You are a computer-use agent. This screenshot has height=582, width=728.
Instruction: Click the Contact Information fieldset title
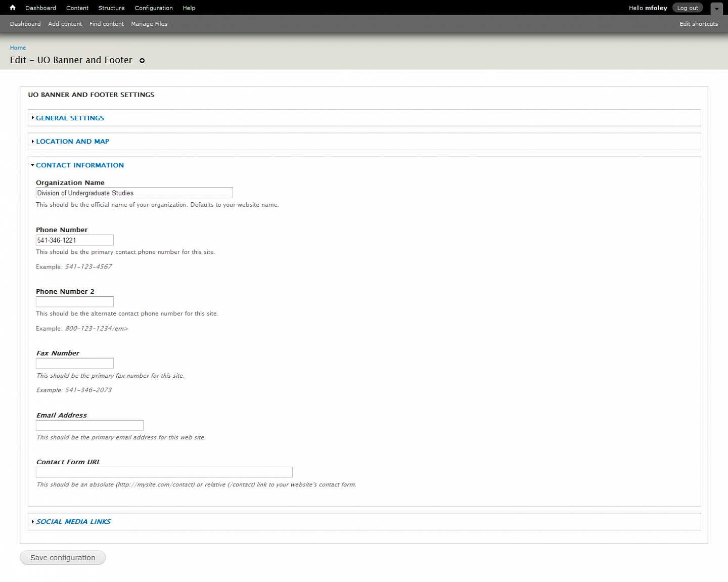click(80, 165)
